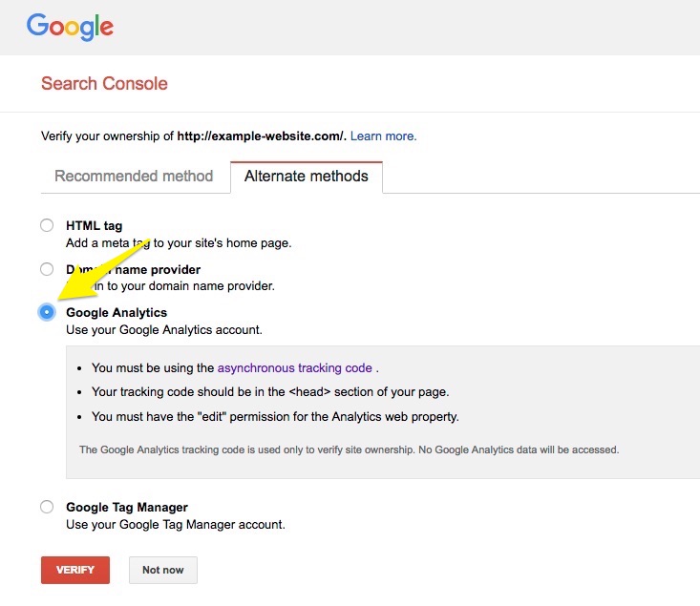Pick the Google Tag Manager radio button
Viewport: 700px width, 606px height.
(47, 507)
